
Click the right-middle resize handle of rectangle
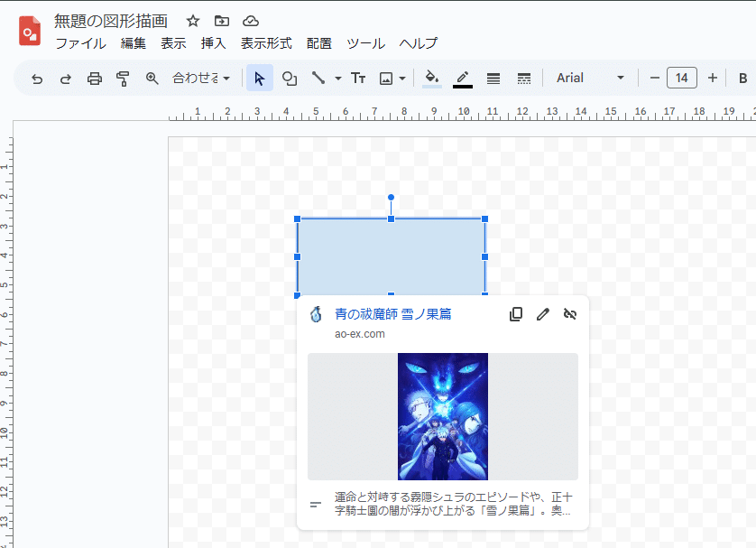tap(485, 256)
